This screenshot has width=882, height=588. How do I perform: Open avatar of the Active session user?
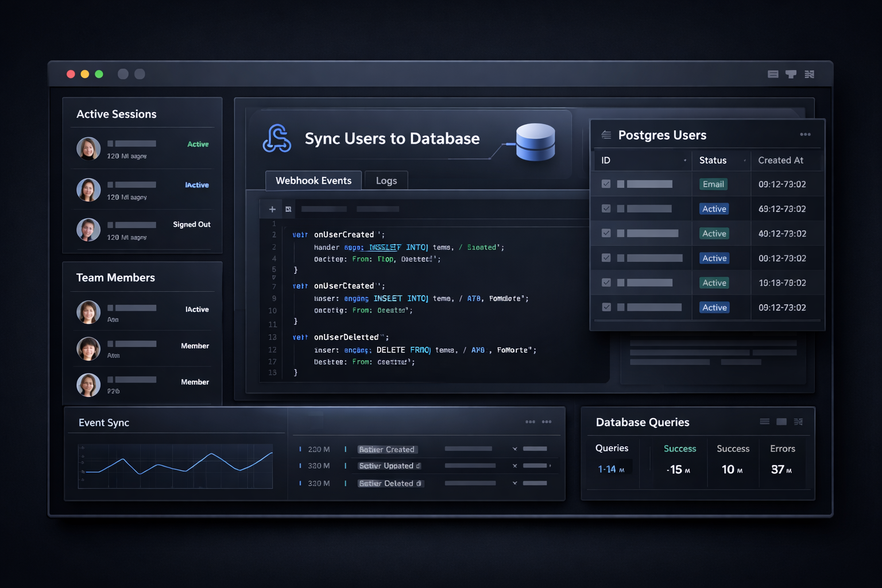88,149
